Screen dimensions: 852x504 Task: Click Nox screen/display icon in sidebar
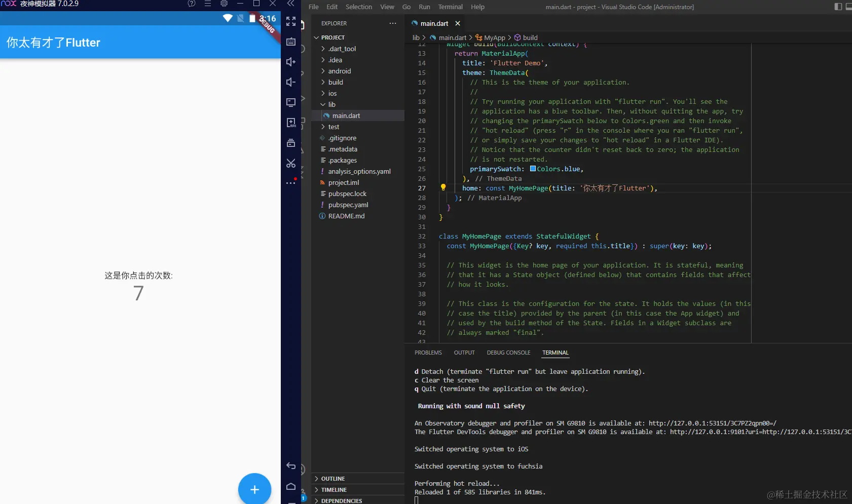(x=291, y=102)
